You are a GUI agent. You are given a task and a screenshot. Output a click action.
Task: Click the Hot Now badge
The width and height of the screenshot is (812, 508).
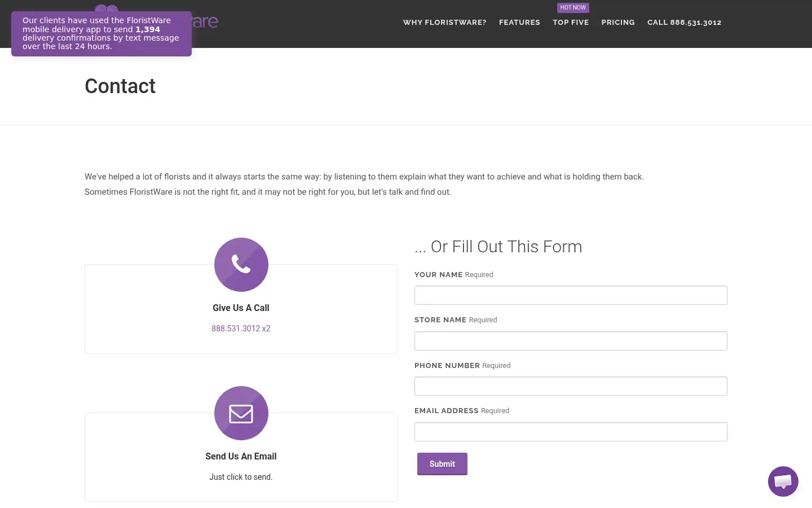[x=573, y=8]
